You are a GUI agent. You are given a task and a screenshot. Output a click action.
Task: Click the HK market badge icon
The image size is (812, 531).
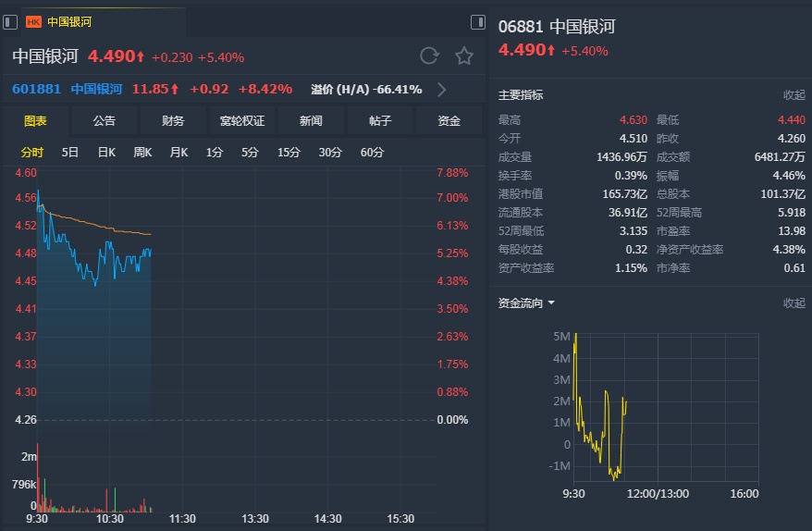coord(33,21)
